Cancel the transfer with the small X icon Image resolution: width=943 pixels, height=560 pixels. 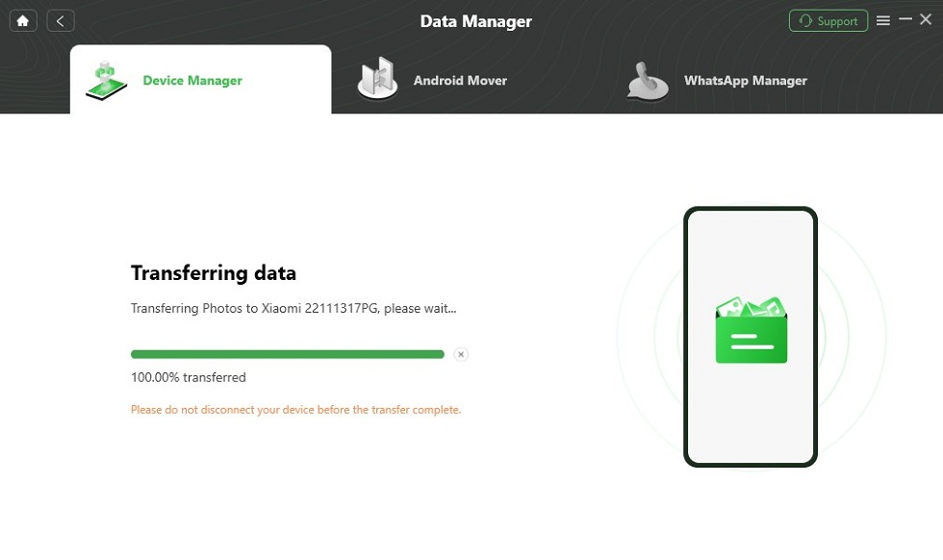461,354
